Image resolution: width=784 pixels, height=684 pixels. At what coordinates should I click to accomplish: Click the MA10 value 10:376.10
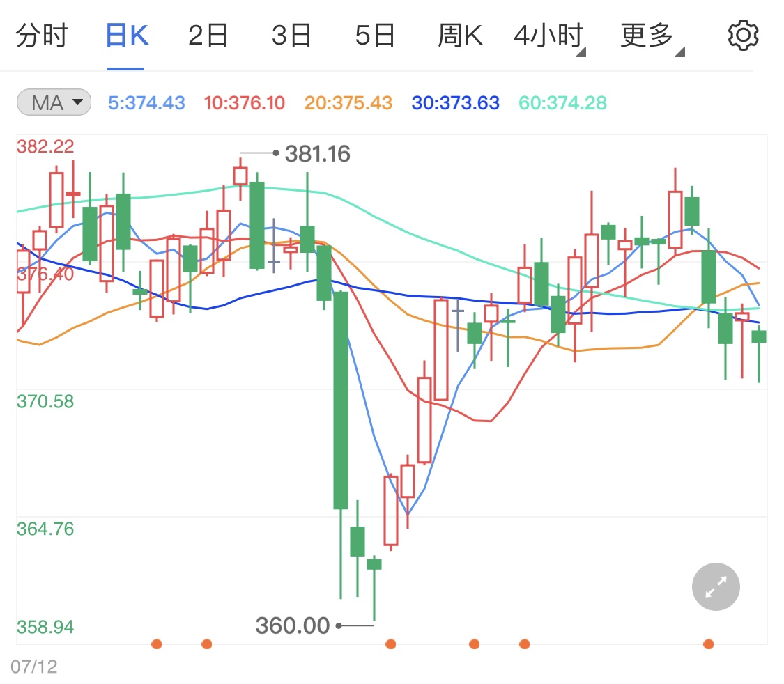pos(244,103)
